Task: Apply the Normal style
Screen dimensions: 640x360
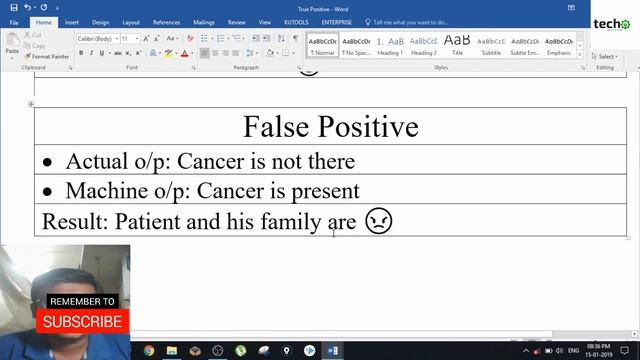Action: [x=322, y=46]
